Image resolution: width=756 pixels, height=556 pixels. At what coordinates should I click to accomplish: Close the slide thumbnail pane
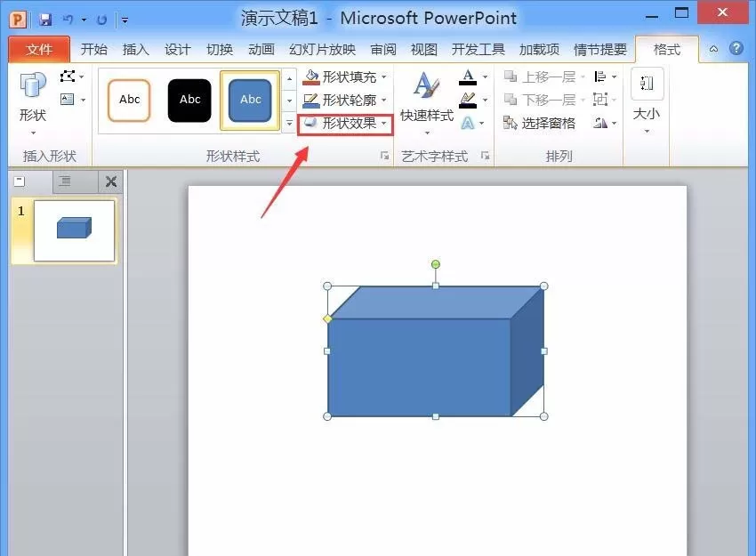(111, 181)
